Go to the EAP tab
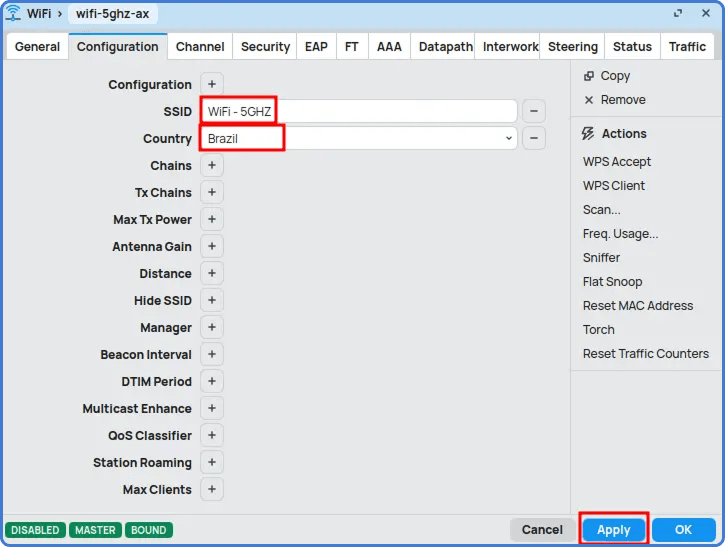The image size is (725, 547). [x=316, y=47]
